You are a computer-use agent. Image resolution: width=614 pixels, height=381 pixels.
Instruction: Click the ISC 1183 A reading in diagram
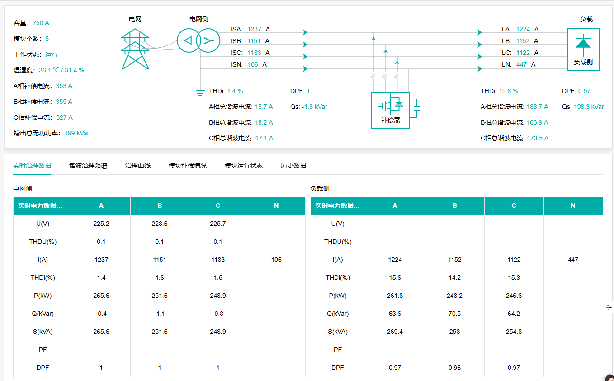250,52
